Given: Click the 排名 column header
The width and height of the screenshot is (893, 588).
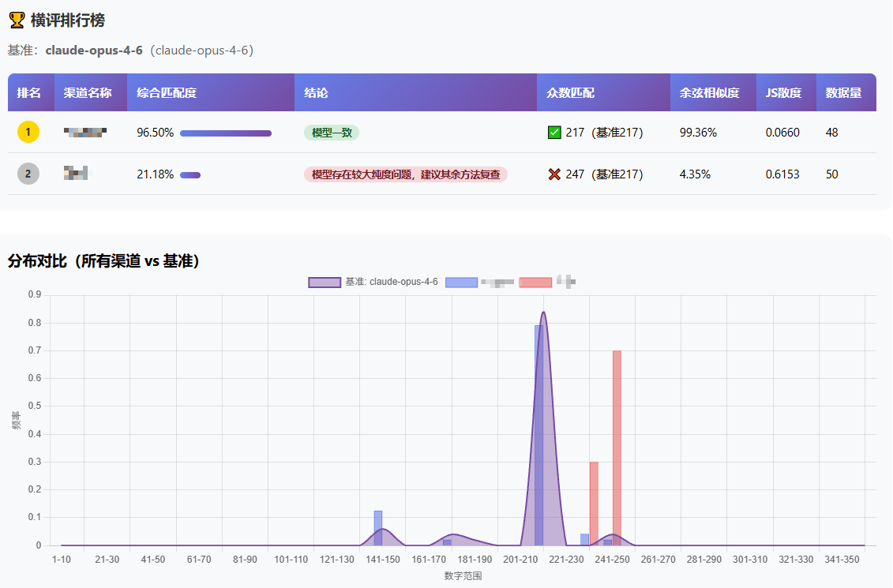Looking at the screenshot, I should [x=31, y=92].
